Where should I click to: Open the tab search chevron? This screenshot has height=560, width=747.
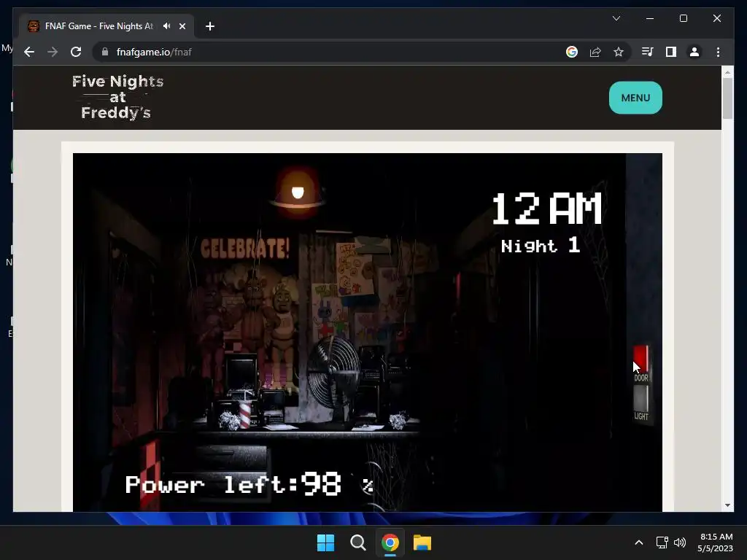[x=616, y=18]
